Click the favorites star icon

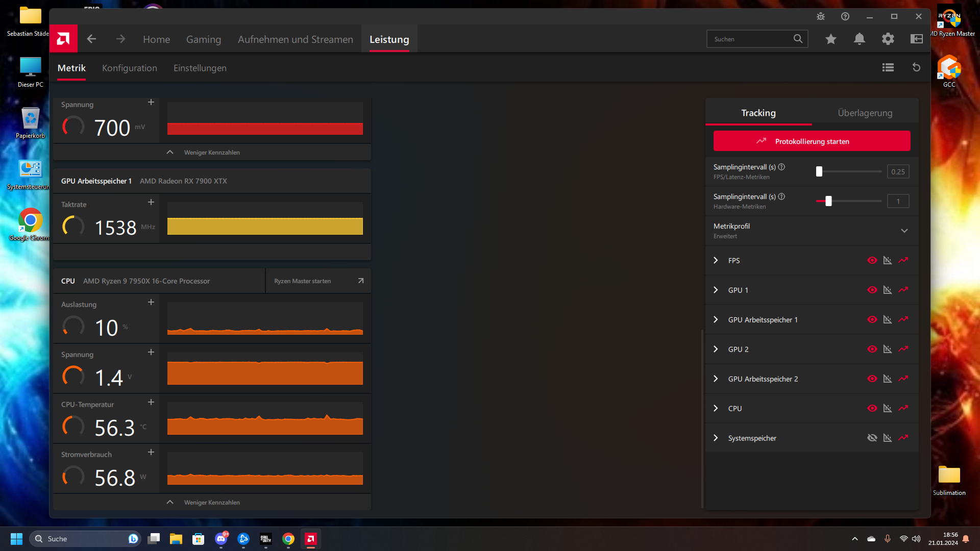click(831, 39)
